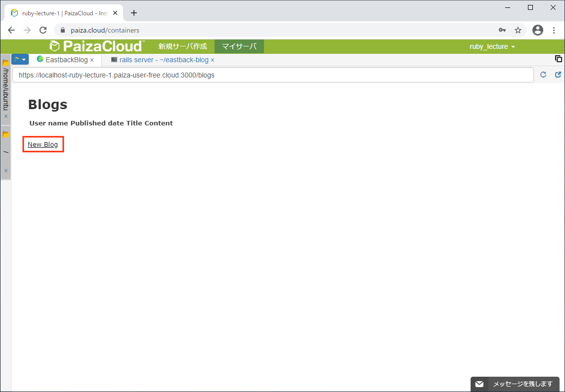Open the blue flag dropdown button

pyautogui.click(x=20, y=59)
